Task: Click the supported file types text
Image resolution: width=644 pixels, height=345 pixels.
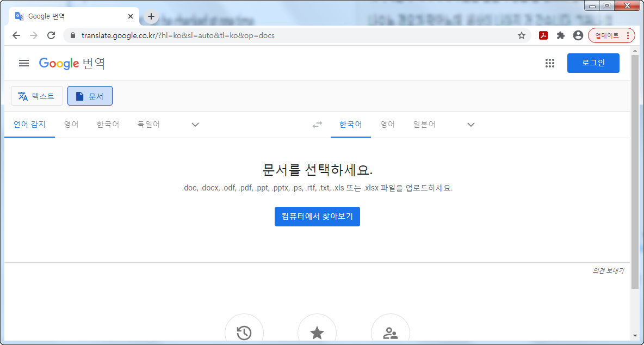Action: (x=317, y=188)
